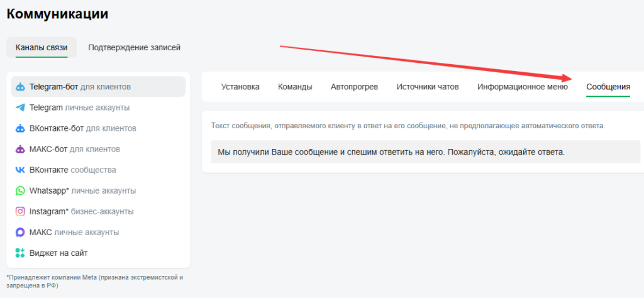Switch to Информационное меню tab
Viewport: 644px width, 298px height.
523,87
